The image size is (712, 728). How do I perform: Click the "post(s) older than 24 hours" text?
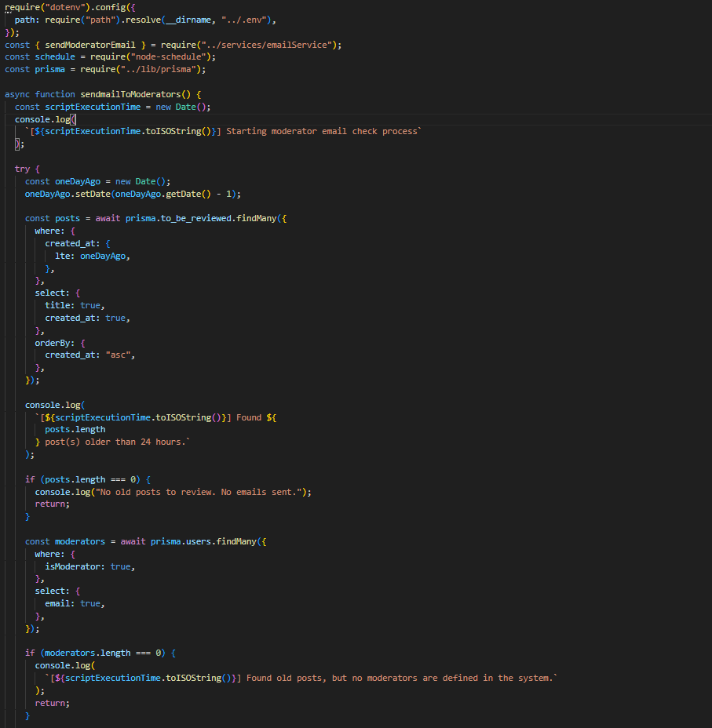[118, 442]
